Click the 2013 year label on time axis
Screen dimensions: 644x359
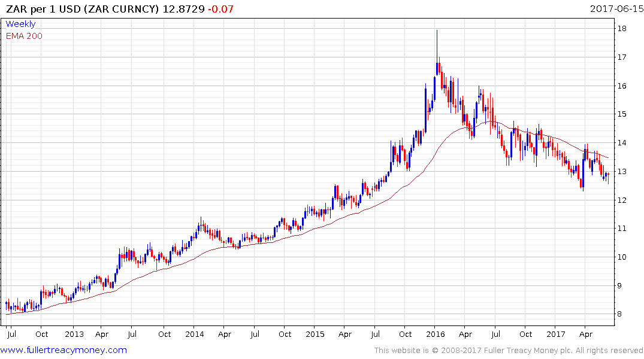tap(74, 334)
